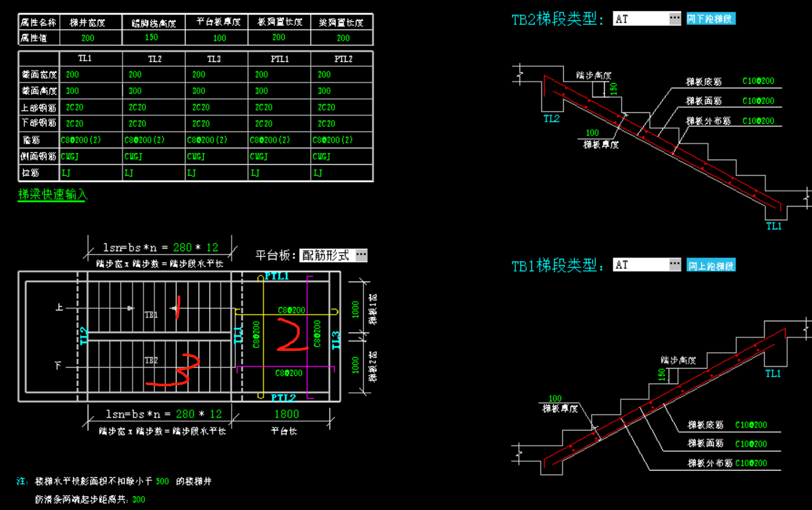
Task: Select TL1 侧面钢筋 cell CMGJ
Action: tap(70, 156)
